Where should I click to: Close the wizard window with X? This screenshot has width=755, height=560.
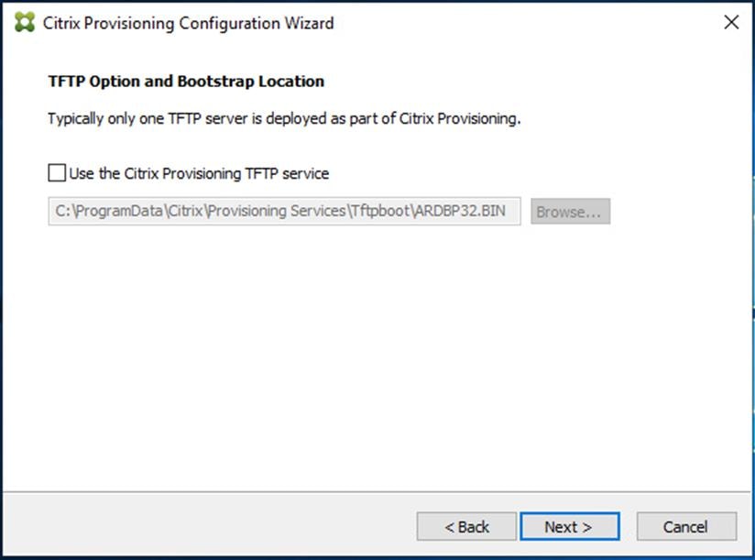[x=731, y=22]
